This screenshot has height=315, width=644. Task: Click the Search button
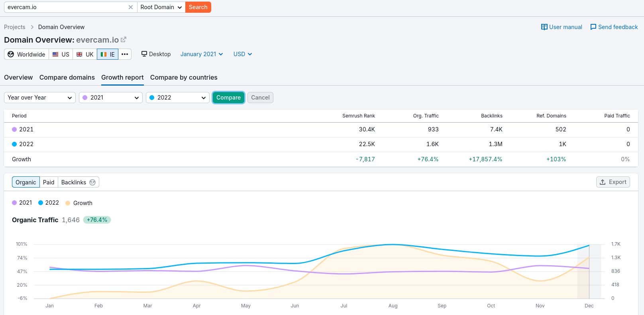[198, 7]
